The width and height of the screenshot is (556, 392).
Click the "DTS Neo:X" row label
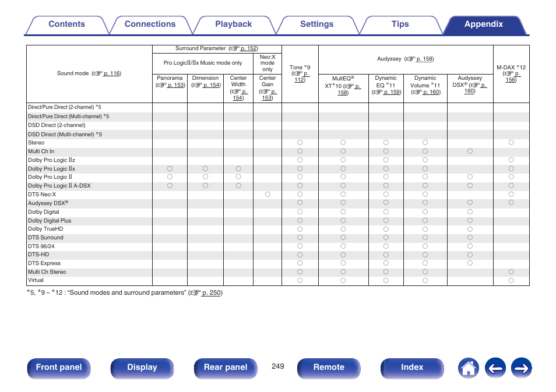(x=42, y=195)
